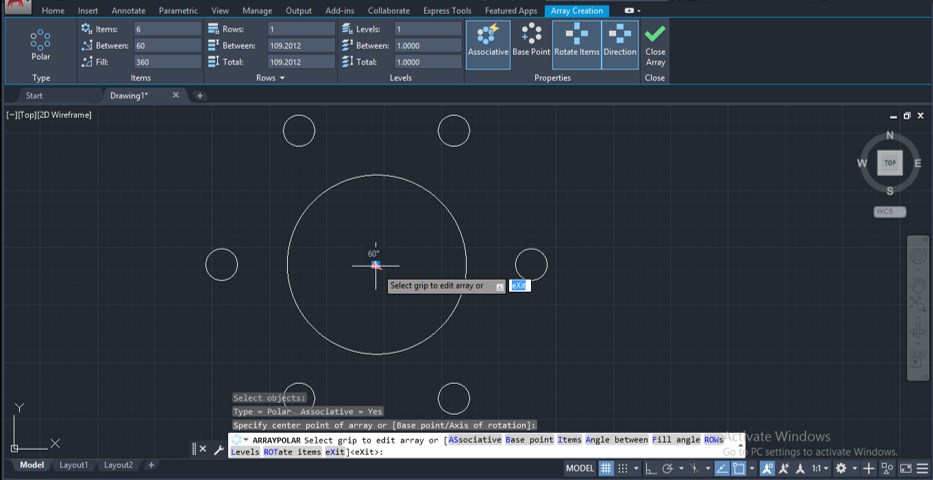Click the Close Array checkmark

655,34
